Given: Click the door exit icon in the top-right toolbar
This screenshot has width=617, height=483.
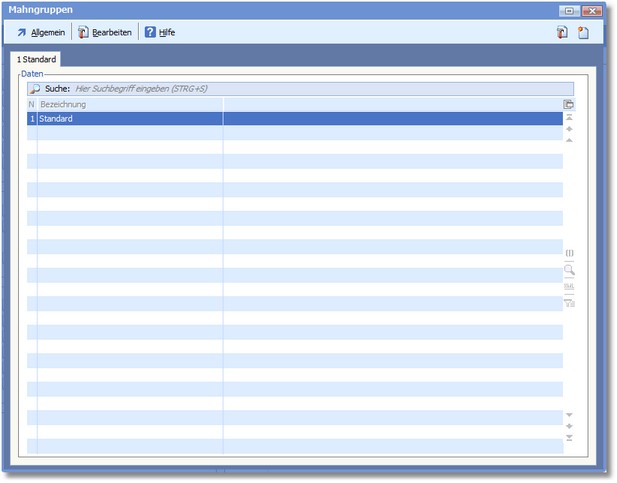Looking at the screenshot, I should pos(563,33).
